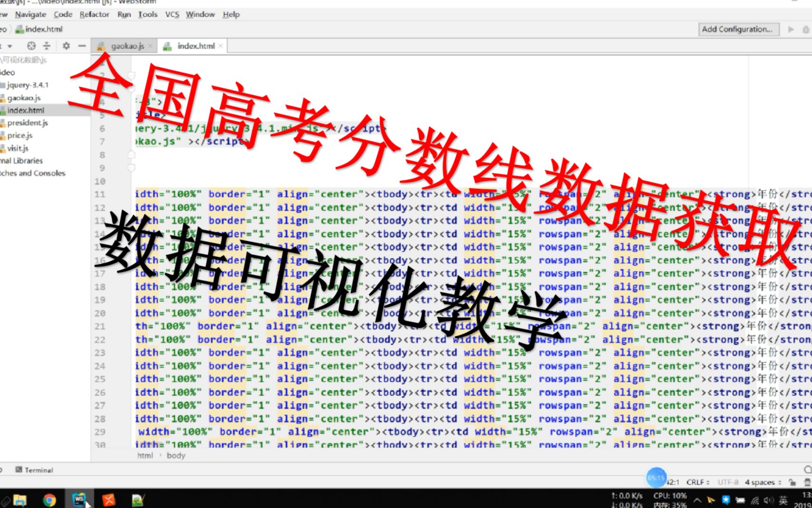
Task: Click the Collapse All icon in Project panel
Action: click(x=47, y=46)
